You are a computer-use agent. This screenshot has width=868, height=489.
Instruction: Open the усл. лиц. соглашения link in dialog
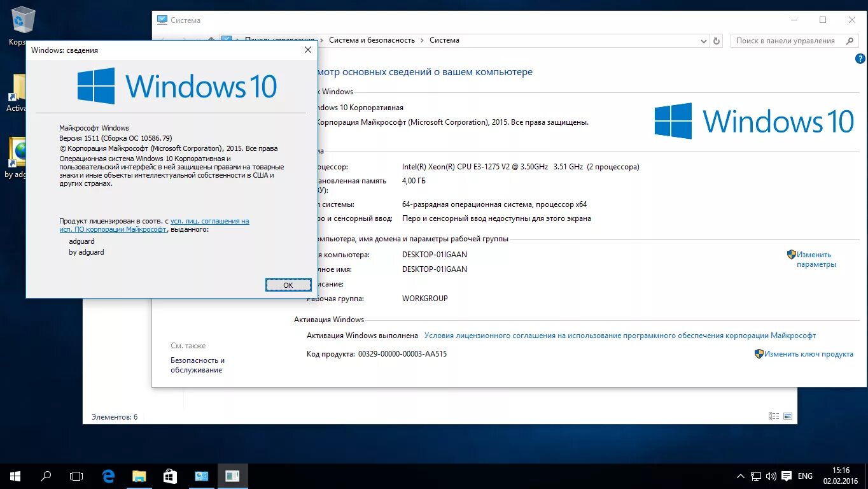coord(210,221)
